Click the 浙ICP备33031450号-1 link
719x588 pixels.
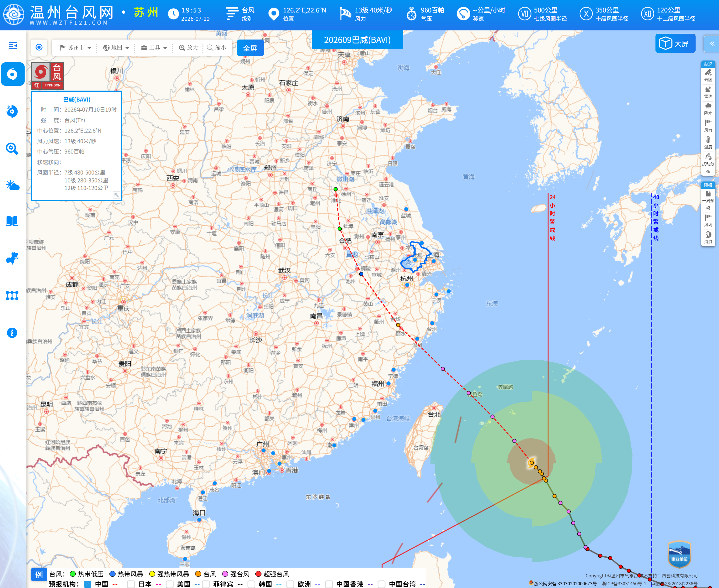[x=624, y=583]
